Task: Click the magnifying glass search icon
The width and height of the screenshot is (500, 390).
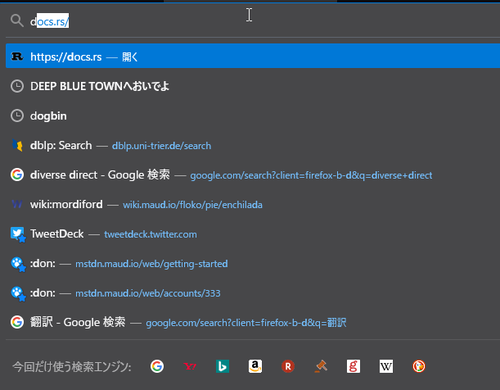Action: pyautogui.click(x=17, y=21)
